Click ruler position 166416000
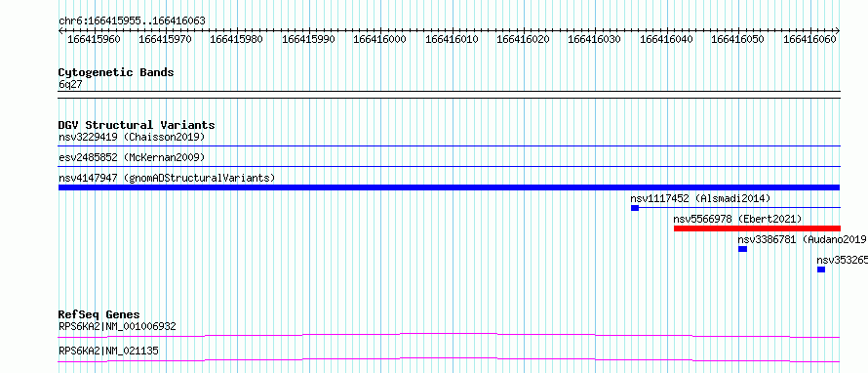This screenshot has height=373, width=868. point(379,39)
